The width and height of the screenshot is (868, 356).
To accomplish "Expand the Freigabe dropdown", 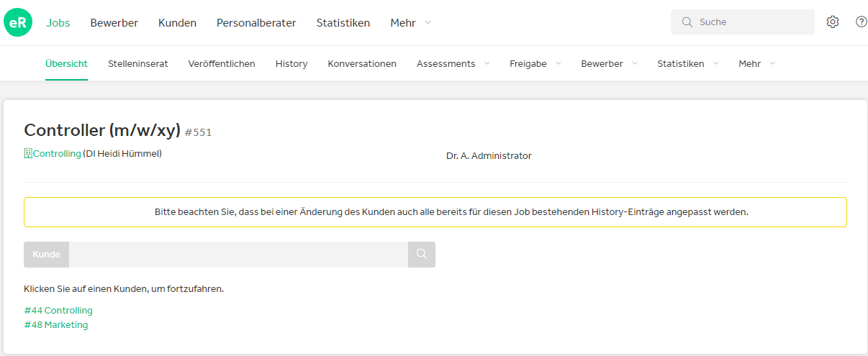I will click(x=535, y=63).
